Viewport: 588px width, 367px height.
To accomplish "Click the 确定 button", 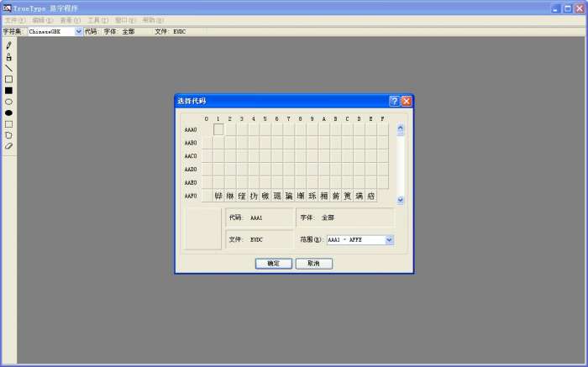I will 273,263.
